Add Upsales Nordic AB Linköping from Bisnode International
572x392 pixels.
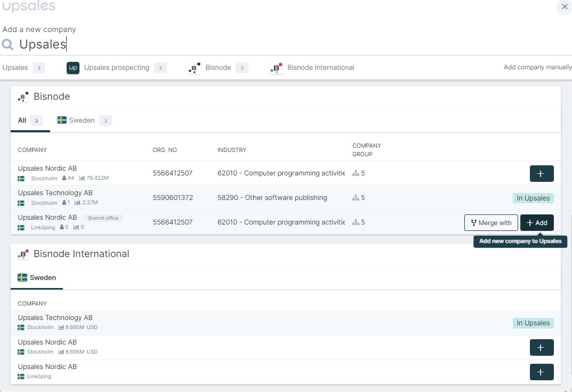point(542,372)
